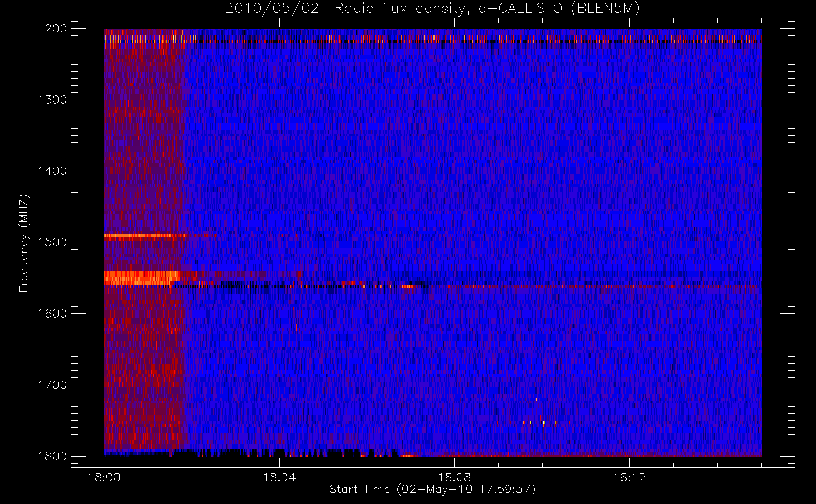Click the date '2010/05/02' in the title
Image resolution: width=816 pixels, height=504 pixels.
pos(272,9)
